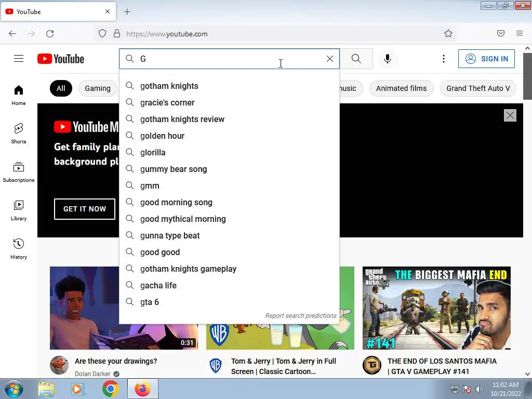Click the GET IT NOW button
The width and height of the screenshot is (532, 399).
pyautogui.click(x=85, y=209)
